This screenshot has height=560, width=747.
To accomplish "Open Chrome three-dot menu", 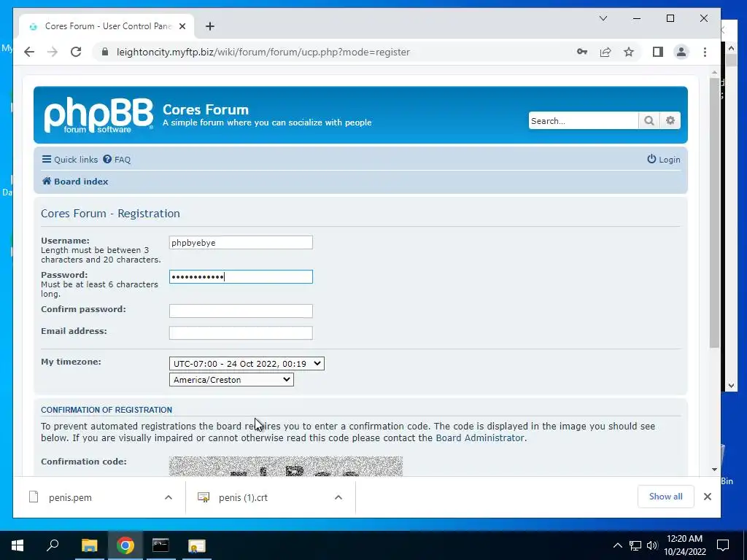I will tap(705, 52).
